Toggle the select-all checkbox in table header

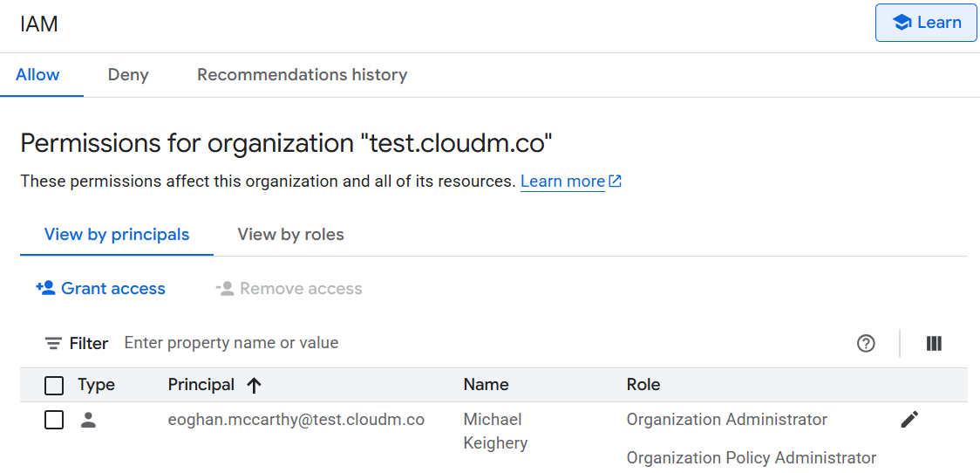point(54,386)
